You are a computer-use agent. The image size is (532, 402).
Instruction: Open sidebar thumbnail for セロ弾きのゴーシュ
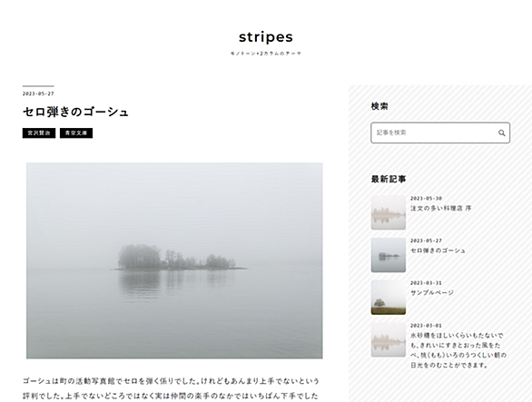click(x=389, y=255)
